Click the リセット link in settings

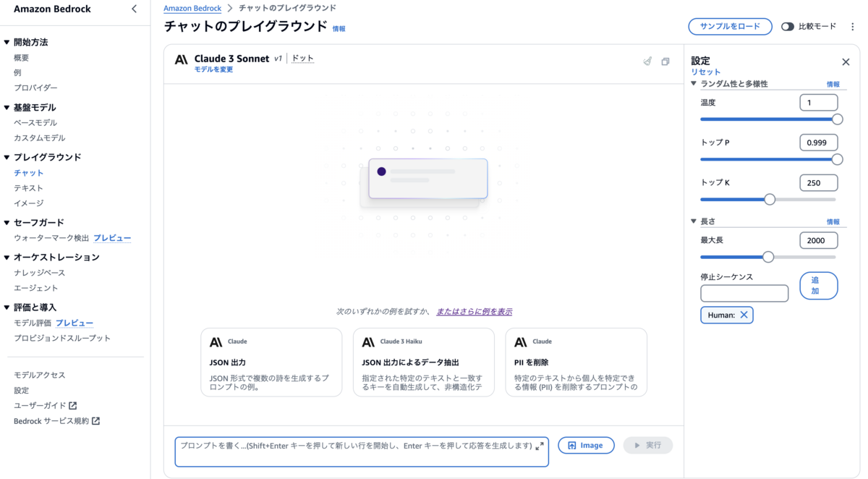point(705,72)
